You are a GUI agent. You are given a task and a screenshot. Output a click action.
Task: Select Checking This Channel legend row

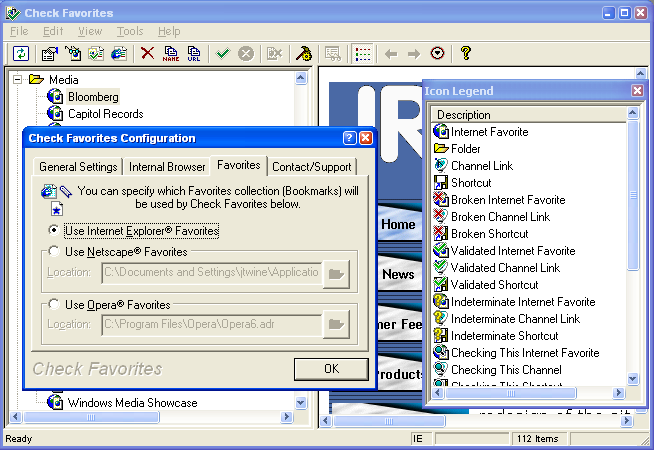506,370
